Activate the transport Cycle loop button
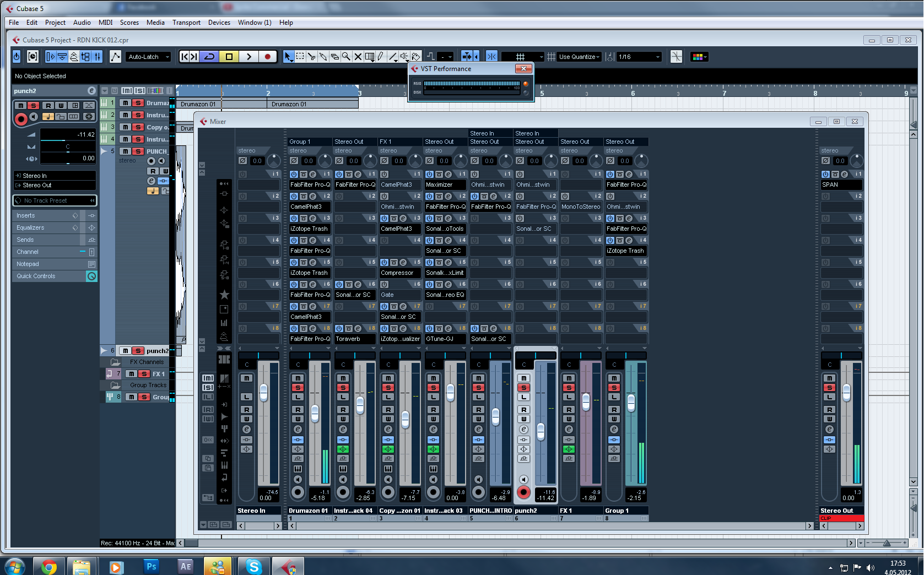The height and width of the screenshot is (575, 924). tap(209, 57)
